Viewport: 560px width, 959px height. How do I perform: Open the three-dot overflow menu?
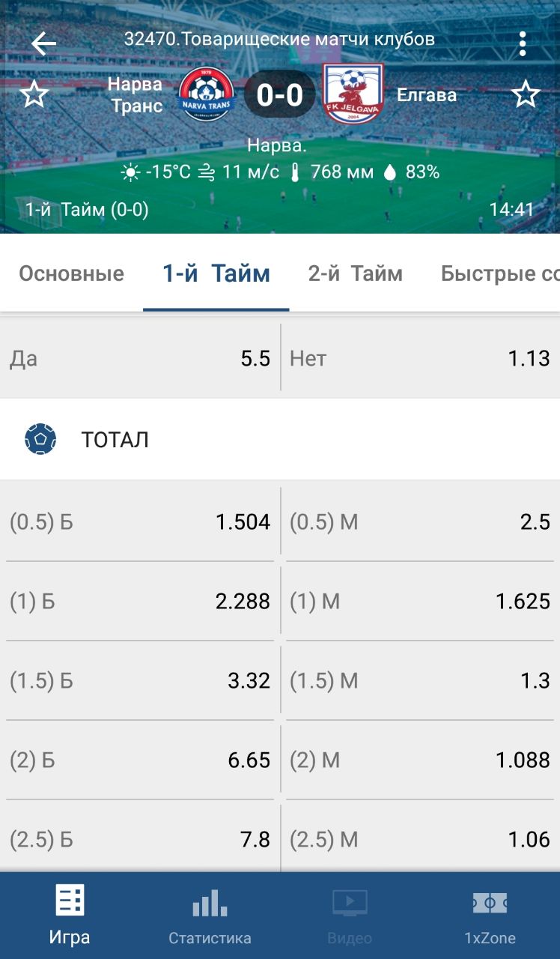pyautogui.click(x=523, y=44)
